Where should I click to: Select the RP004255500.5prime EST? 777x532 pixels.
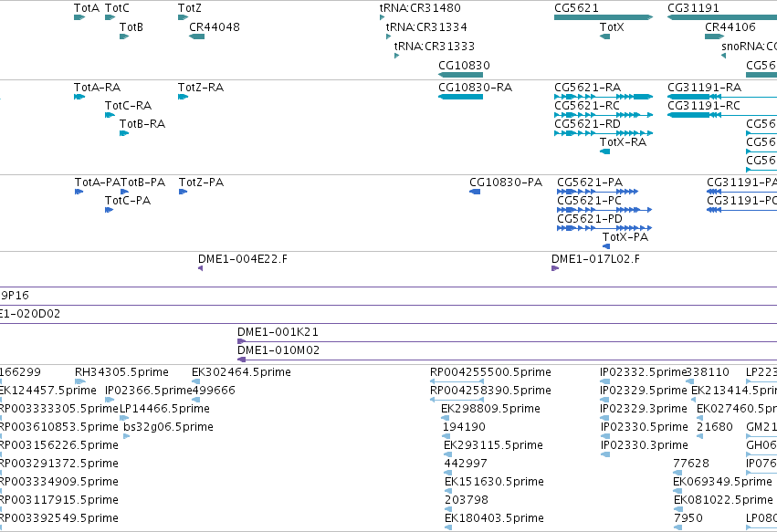click(457, 381)
